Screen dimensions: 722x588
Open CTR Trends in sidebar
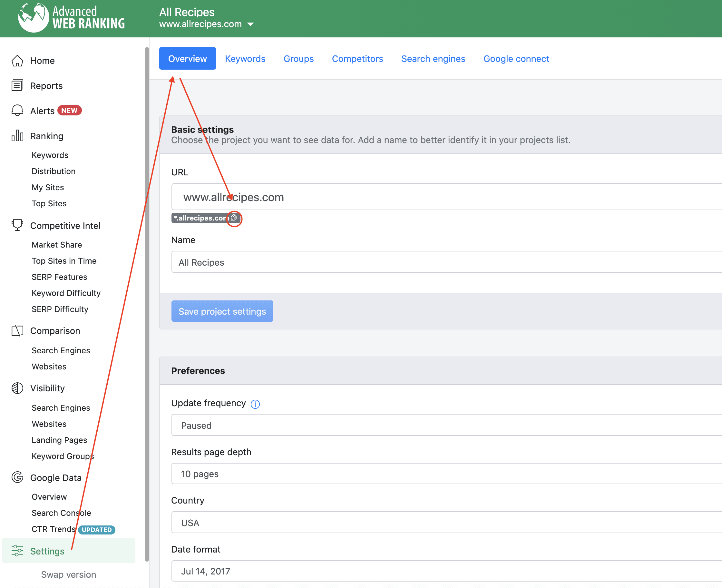(54, 529)
